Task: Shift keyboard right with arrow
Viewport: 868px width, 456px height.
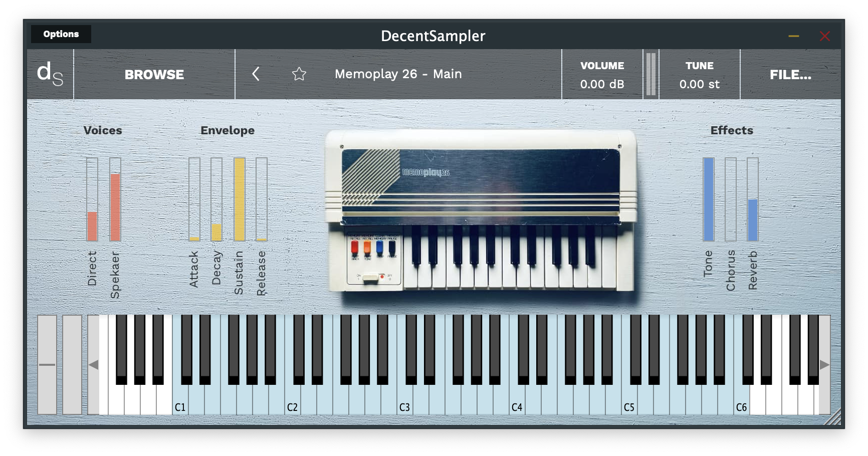Action: tap(824, 364)
